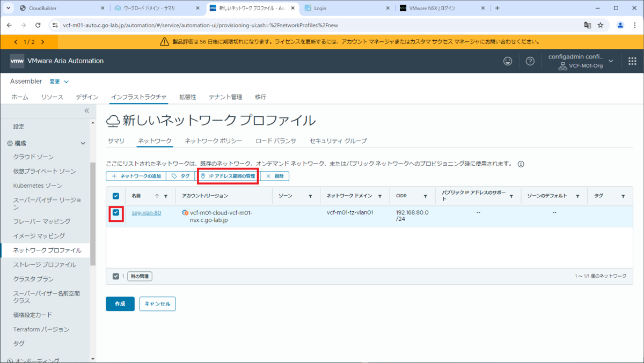This screenshot has height=363, width=644.
Task: Toggle the select-all header checkbox
Action: [x=116, y=196]
